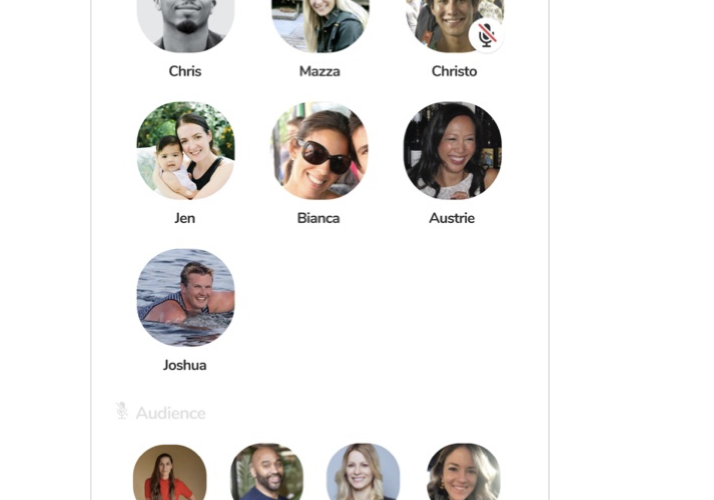Select the Jen name text

tap(185, 218)
